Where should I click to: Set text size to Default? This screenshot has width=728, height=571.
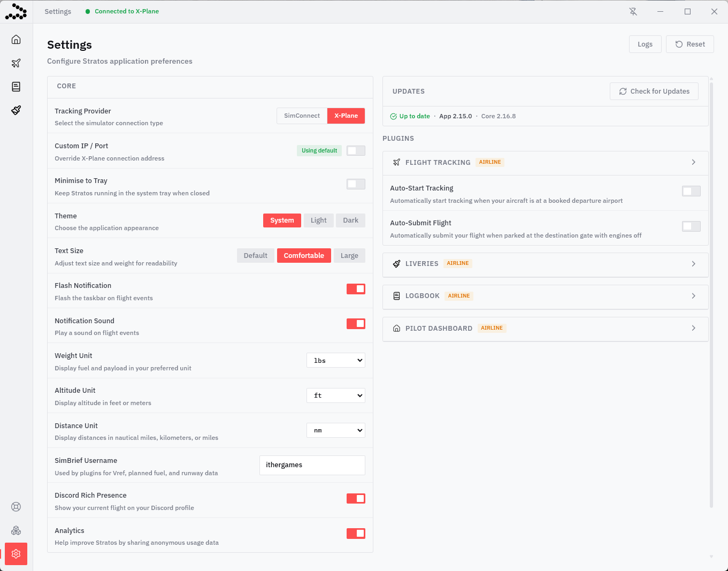[256, 256]
